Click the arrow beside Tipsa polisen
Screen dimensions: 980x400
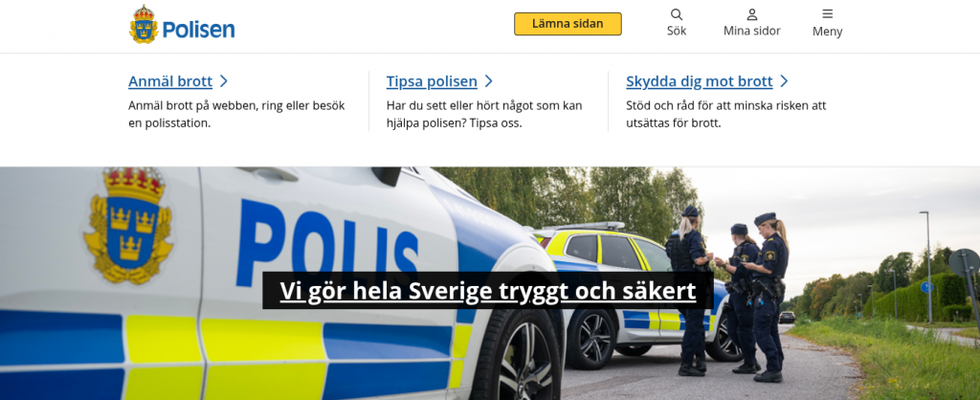(x=489, y=81)
